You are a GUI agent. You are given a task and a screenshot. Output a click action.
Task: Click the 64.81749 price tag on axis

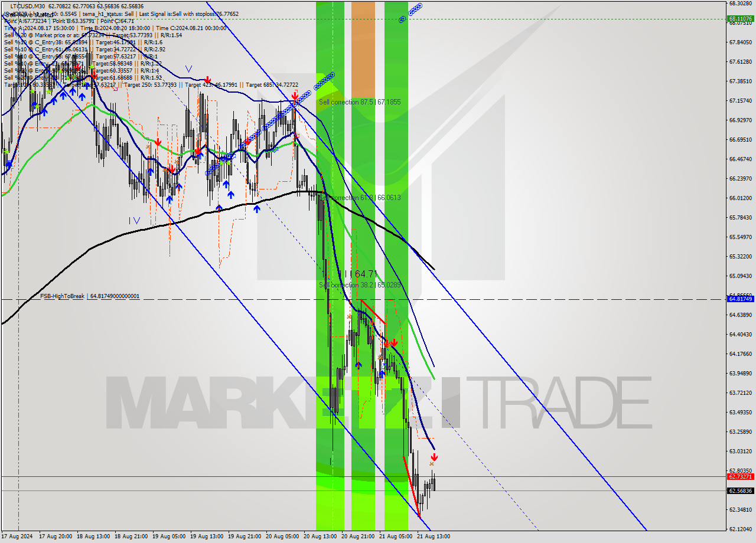point(740,299)
